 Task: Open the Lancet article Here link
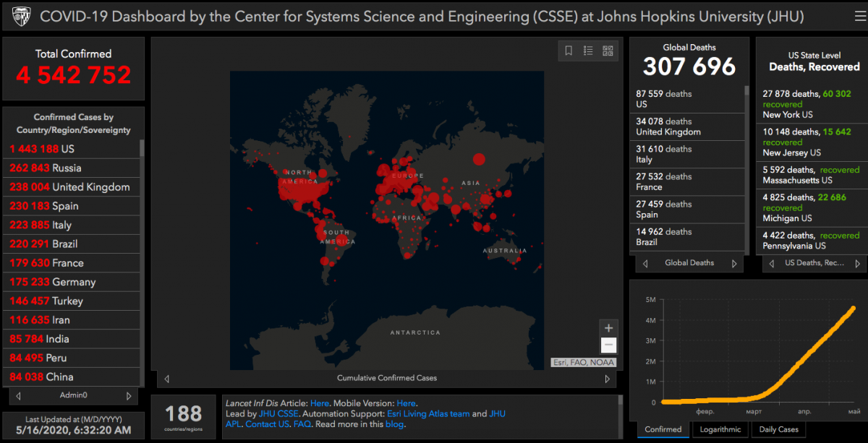(x=319, y=403)
